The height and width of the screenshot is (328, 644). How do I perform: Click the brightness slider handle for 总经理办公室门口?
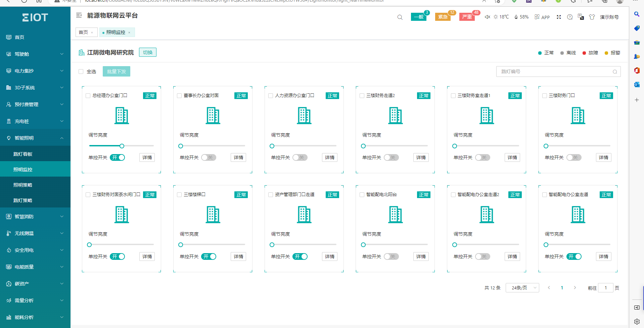coord(122,146)
